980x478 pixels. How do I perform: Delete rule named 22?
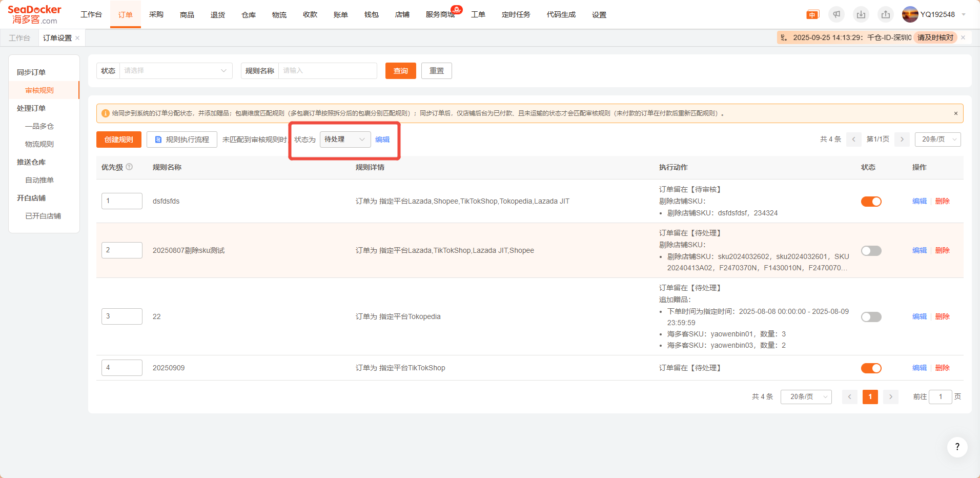coord(942,316)
